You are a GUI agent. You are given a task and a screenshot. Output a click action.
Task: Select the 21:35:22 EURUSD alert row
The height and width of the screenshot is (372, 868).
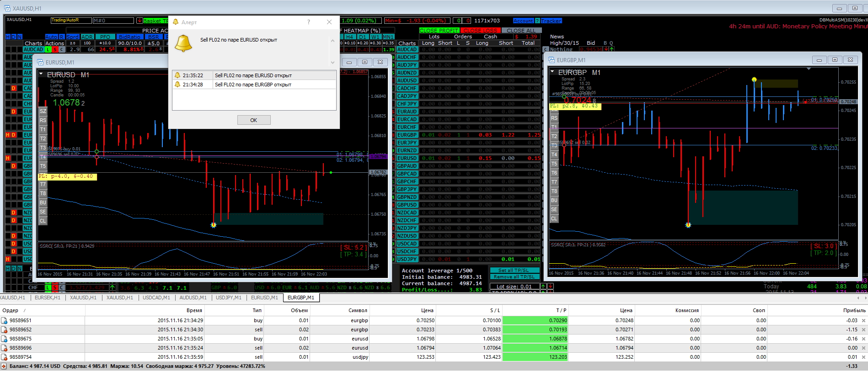(254, 75)
